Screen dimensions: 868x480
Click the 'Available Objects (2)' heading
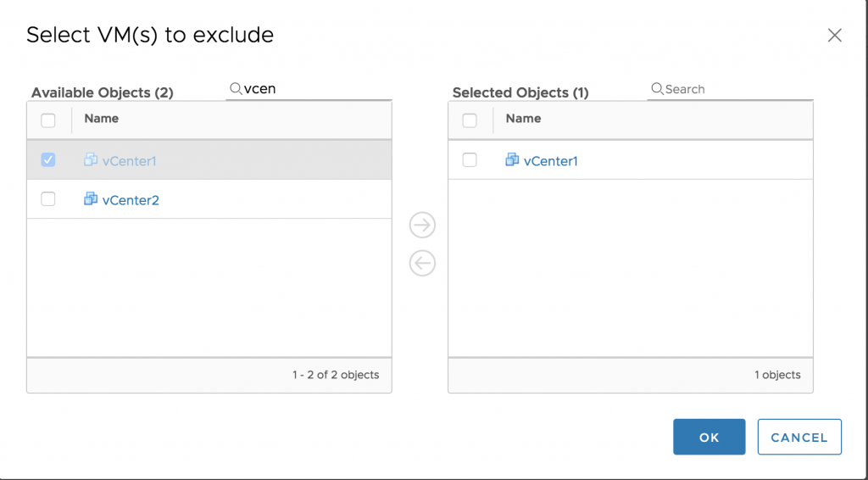coord(103,92)
